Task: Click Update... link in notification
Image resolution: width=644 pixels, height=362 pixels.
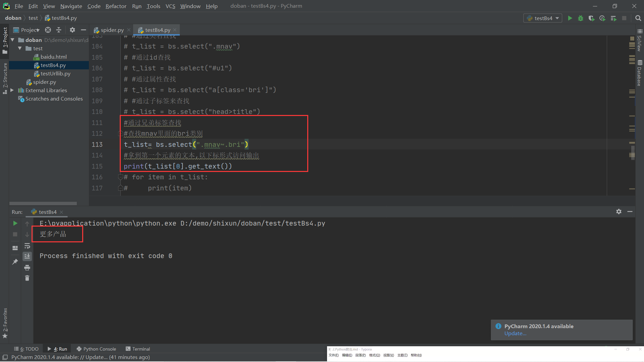Action: [515, 334]
